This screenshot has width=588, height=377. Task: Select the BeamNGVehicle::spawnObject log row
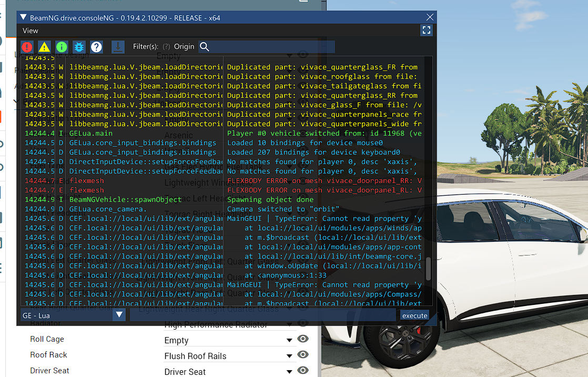223,200
